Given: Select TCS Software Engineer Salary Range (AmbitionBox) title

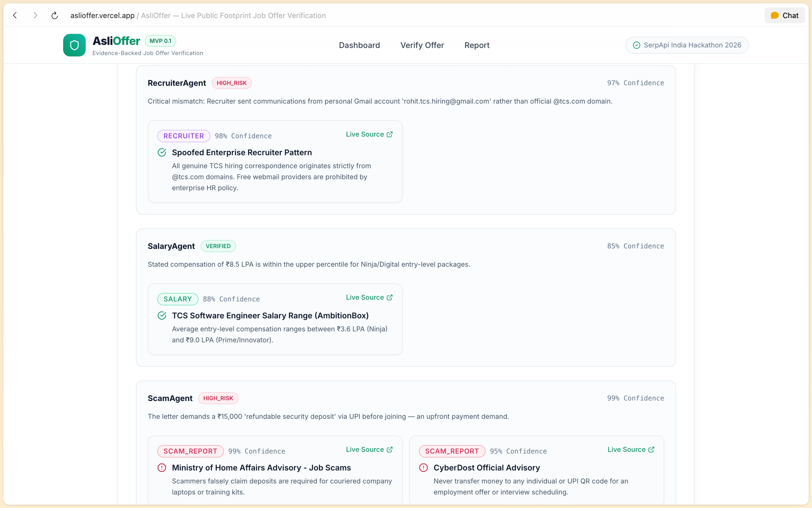Looking at the screenshot, I should [x=270, y=316].
